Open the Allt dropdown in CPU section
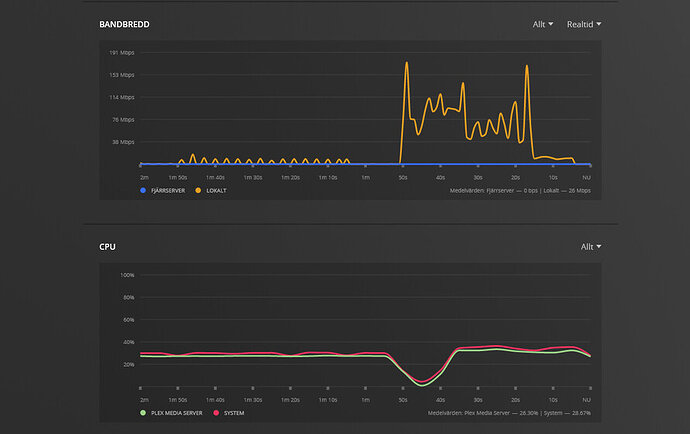 pyautogui.click(x=591, y=247)
